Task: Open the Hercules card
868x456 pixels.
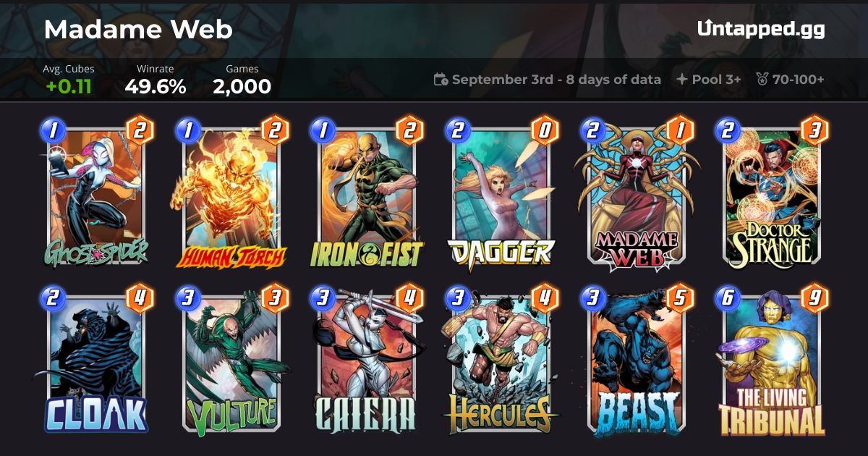Action: [501, 362]
